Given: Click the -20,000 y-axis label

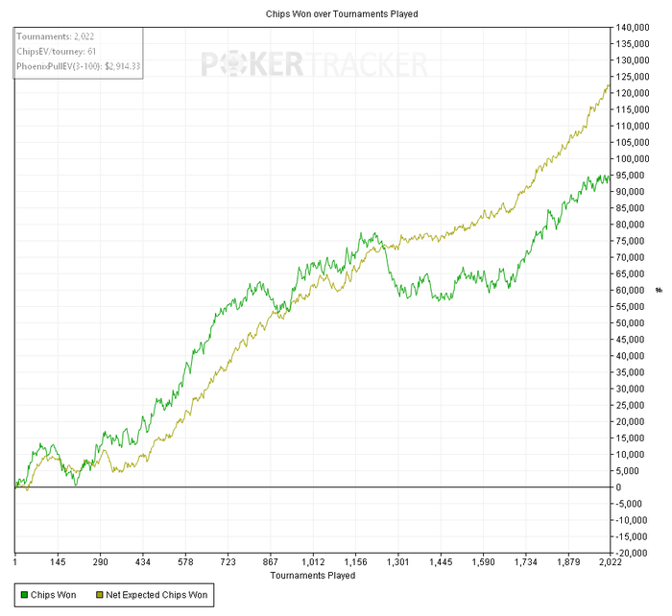Looking at the screenshot, I should pyautogui.click(x=632, y=553).
